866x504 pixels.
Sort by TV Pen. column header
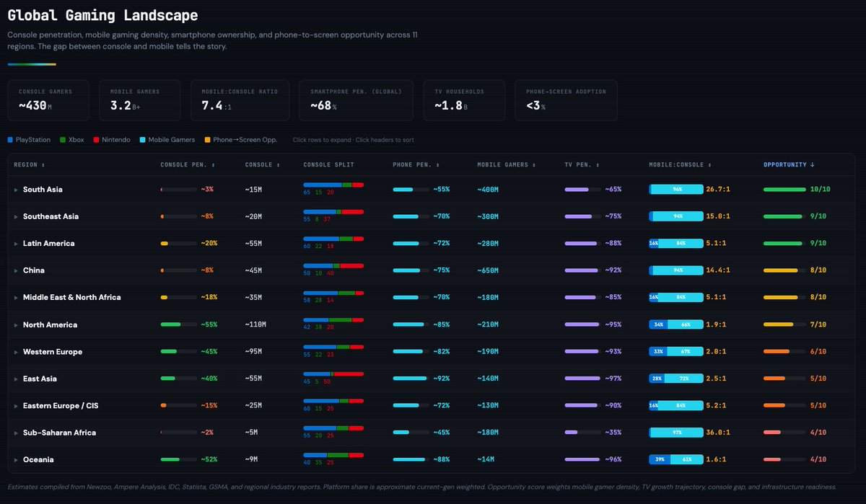click(583, 165)
